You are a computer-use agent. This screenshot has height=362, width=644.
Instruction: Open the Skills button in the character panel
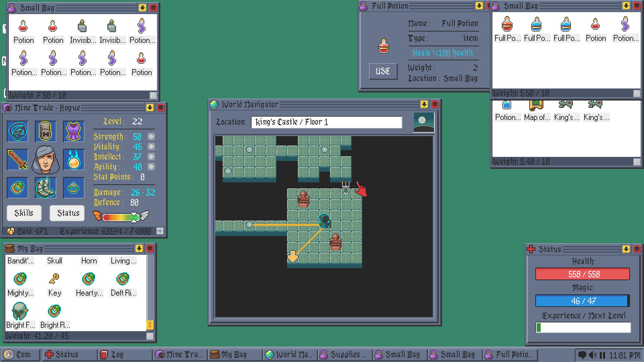point(24,213)
